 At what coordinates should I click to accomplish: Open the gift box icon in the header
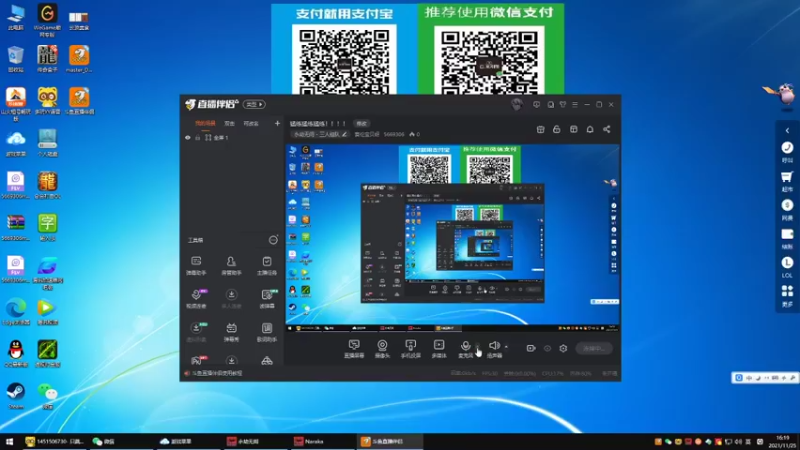click(540, 130)
